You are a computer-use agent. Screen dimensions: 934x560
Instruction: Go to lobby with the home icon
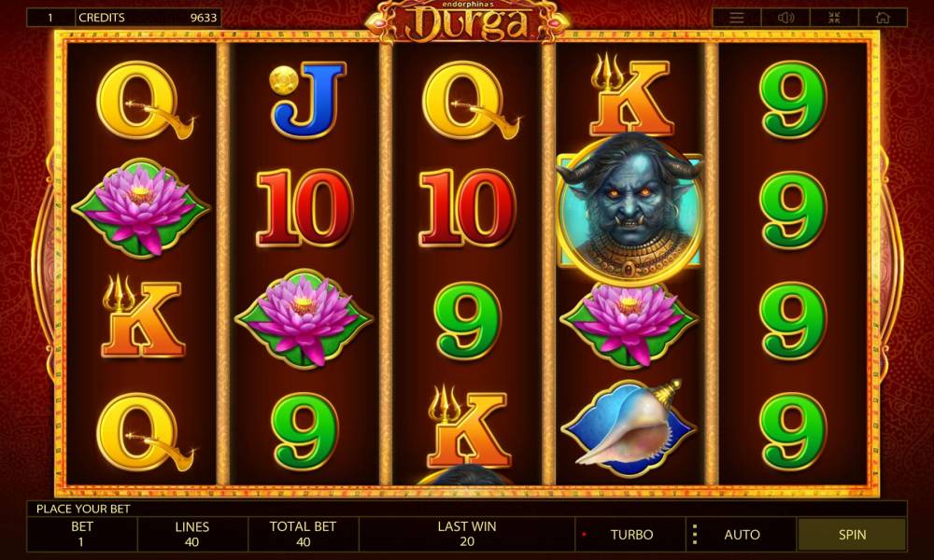[883, 17]
